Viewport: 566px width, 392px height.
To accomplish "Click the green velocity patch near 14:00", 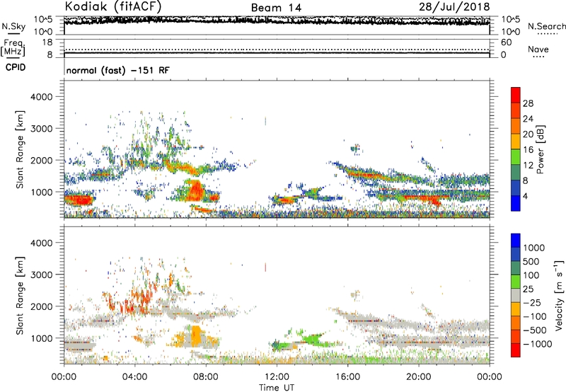I will tap(312, 340).
